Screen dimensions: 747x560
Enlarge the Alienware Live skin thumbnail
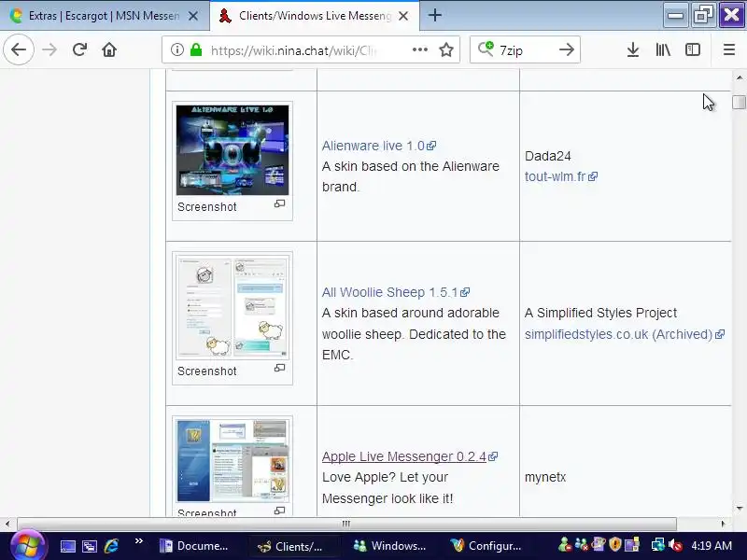233,150
